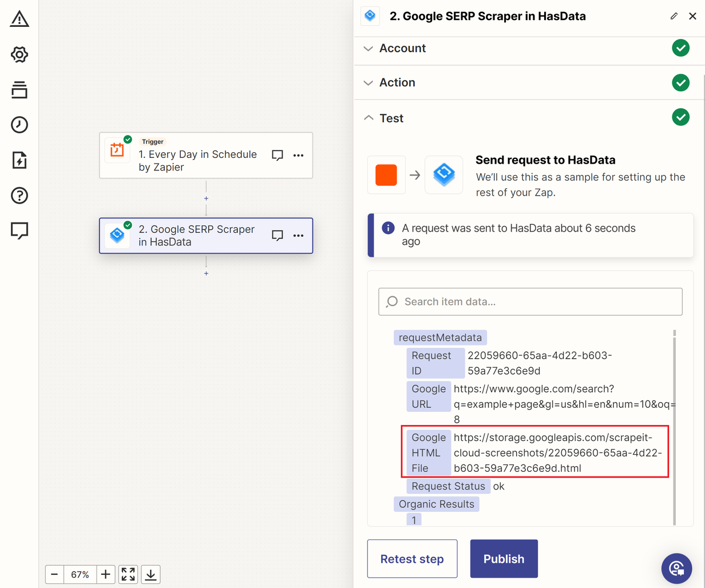Open more options for Google SERP Scraper step

(299, 236)
